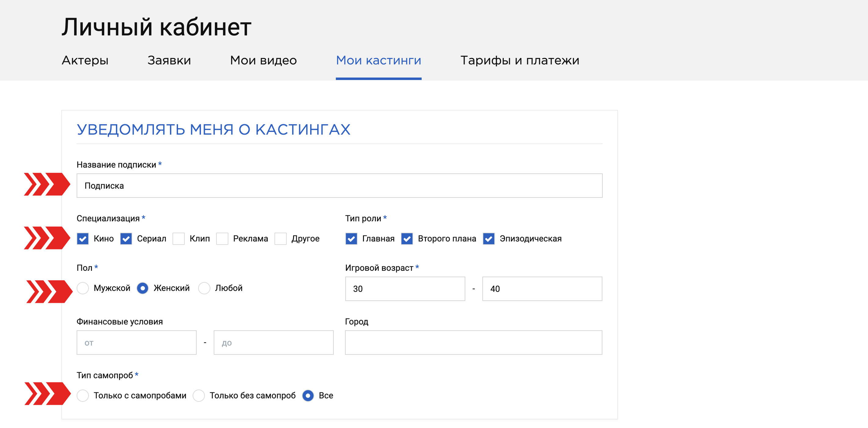Select Только с самопробами option
This screenshot has width=868, height=428.
point(82,396)
